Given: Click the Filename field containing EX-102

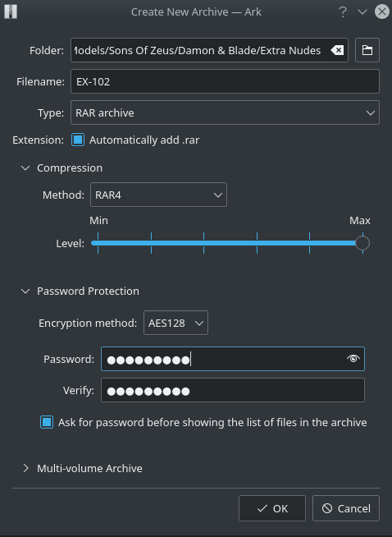Looking at the screenshot, I should pos(225,81).
